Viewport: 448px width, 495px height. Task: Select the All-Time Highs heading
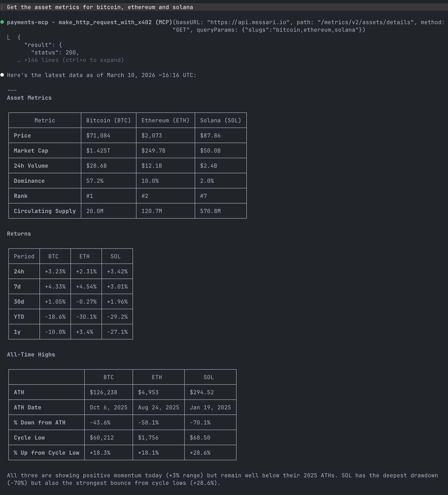(31, 355)
